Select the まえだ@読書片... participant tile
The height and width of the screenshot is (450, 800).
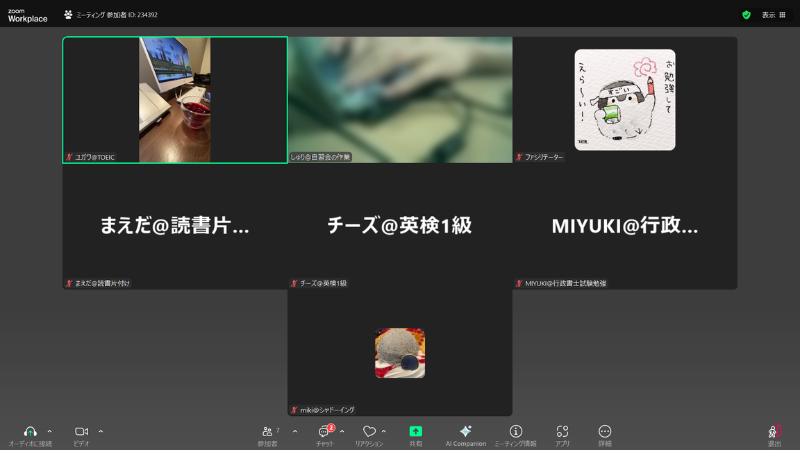175,226
